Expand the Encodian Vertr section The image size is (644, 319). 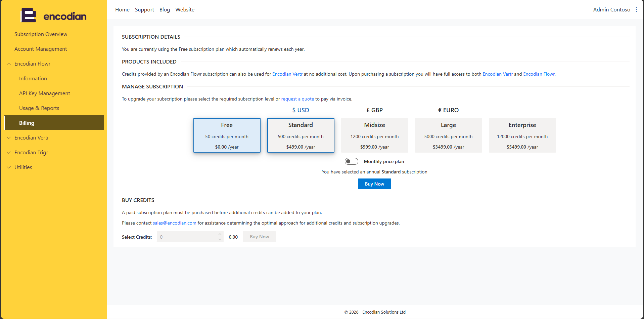point(9,138)
